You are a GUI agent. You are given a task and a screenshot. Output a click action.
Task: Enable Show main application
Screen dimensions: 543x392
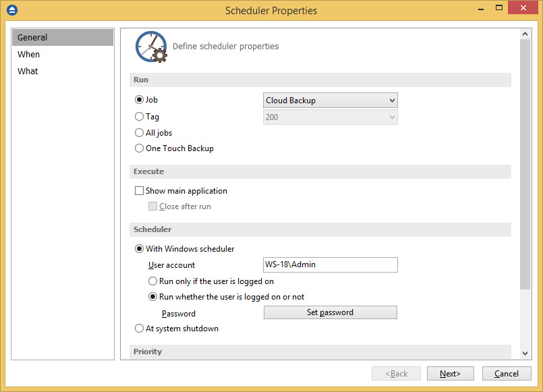tap(139, 191)
